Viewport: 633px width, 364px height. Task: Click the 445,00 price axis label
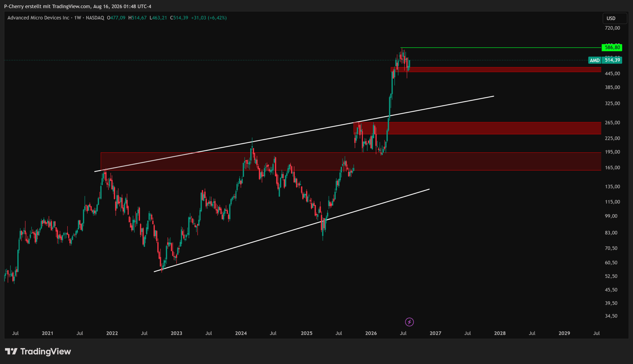pyautogui.click(x=612, y=73)
